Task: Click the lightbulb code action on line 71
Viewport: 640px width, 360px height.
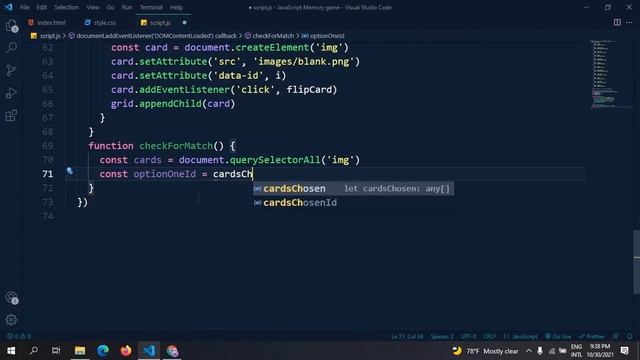Action: 70,171
